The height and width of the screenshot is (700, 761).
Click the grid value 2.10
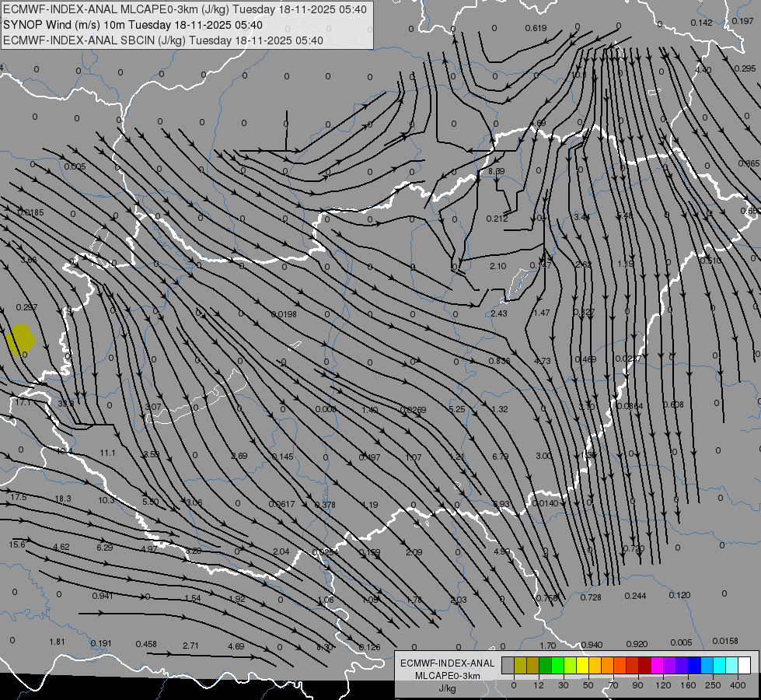pyautogui.click(x=498, y=266)
